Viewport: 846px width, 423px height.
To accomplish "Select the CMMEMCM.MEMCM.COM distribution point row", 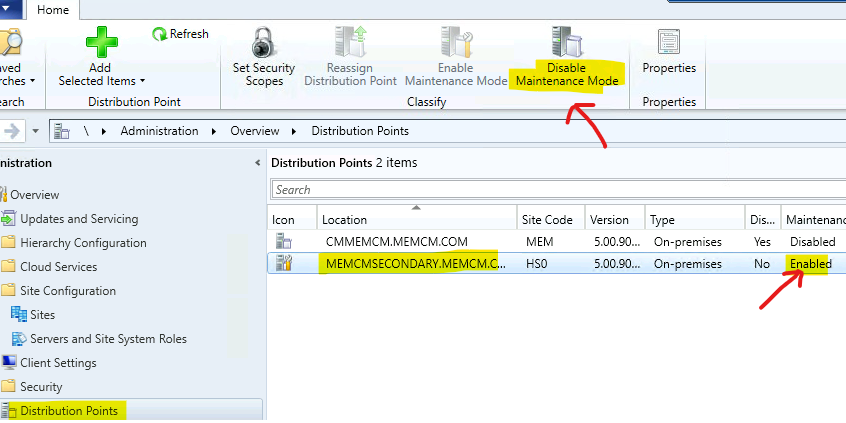I will 557,242.
